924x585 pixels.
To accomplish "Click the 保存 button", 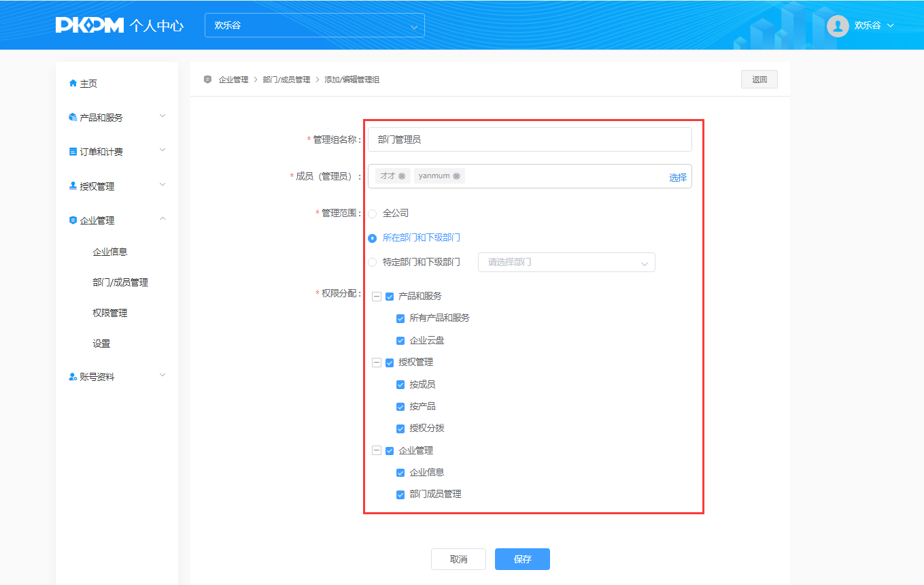I will tap(522, 559).
